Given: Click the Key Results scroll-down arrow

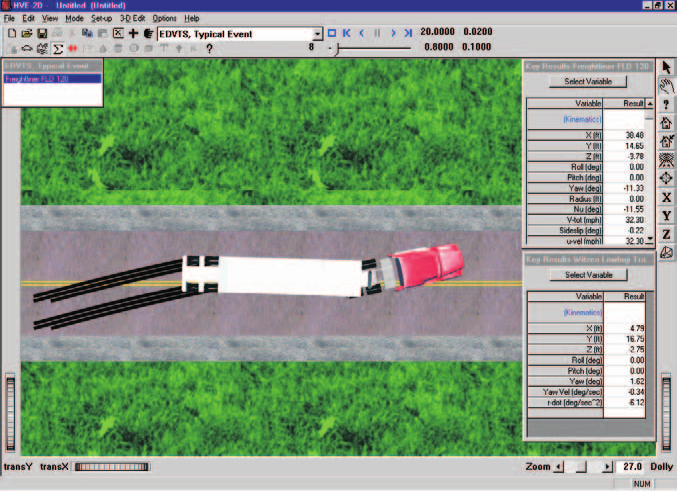Looking at the screenshot, I should click(x=649, y=241).
